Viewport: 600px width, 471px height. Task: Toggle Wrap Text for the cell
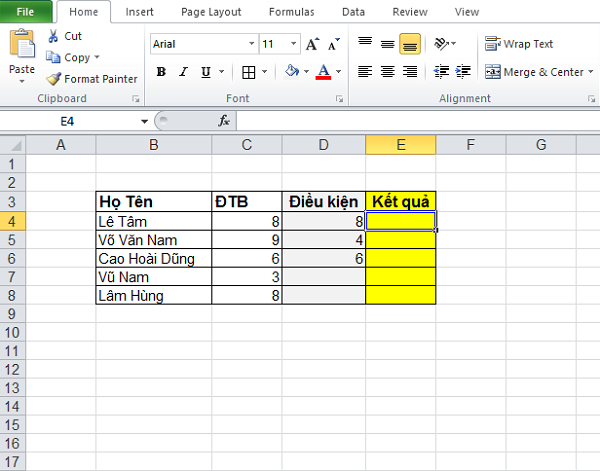coord(519,44)
